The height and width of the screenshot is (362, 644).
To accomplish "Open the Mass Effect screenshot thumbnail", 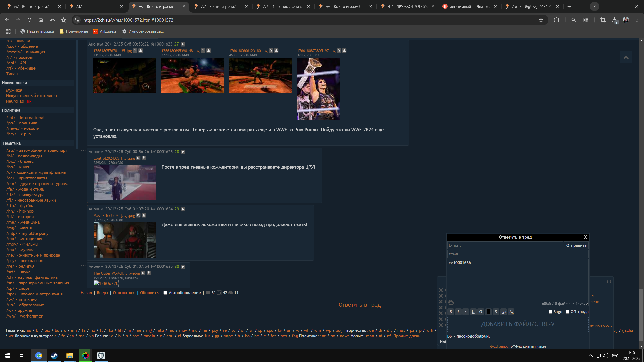I will tap(125, 240).
